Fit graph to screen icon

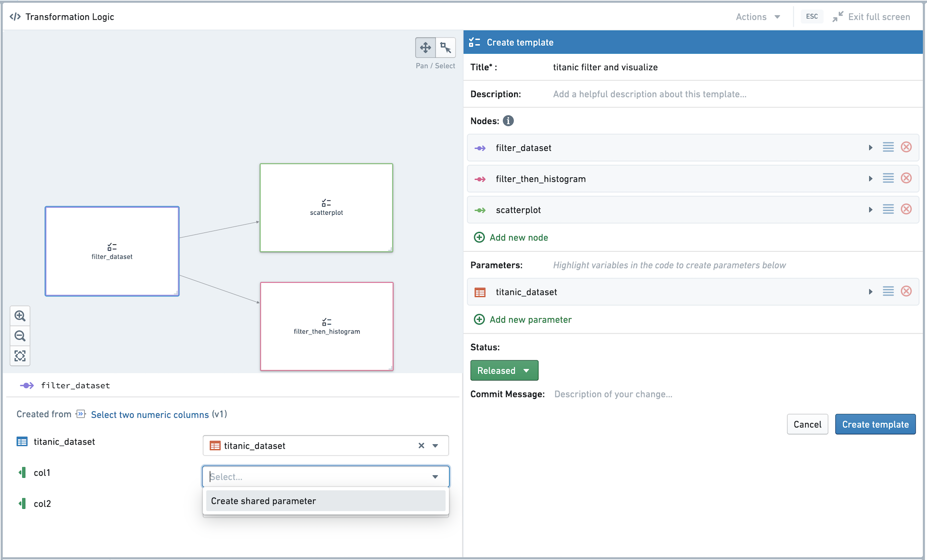(20, 356)
